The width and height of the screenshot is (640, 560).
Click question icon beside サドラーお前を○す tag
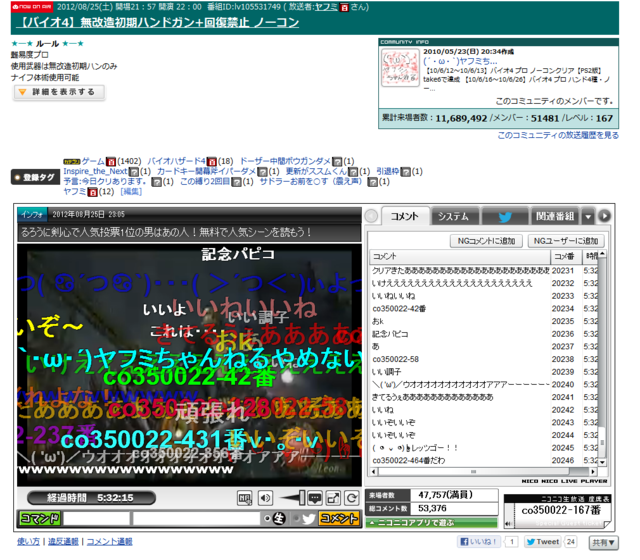372,182
